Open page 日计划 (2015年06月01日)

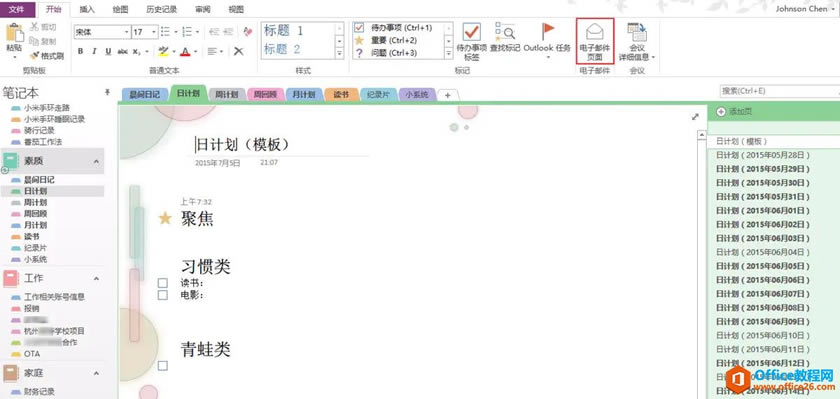[763, 210]
